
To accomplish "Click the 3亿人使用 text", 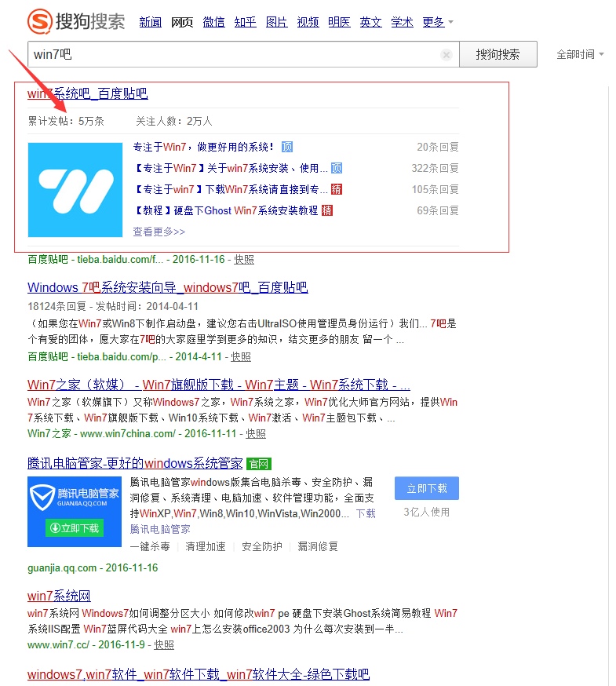I will tap(427, 512).
